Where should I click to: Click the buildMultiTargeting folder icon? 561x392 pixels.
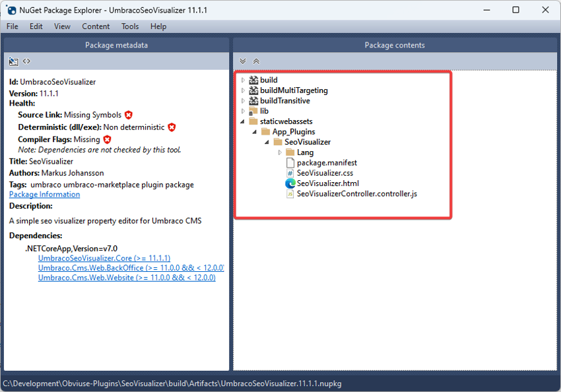(253, 90)
